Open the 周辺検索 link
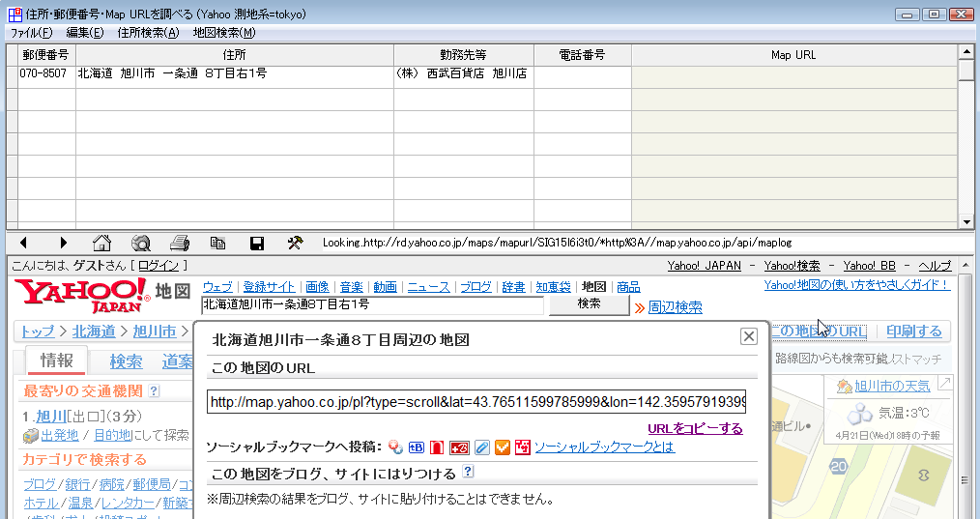 click(675, 307)
